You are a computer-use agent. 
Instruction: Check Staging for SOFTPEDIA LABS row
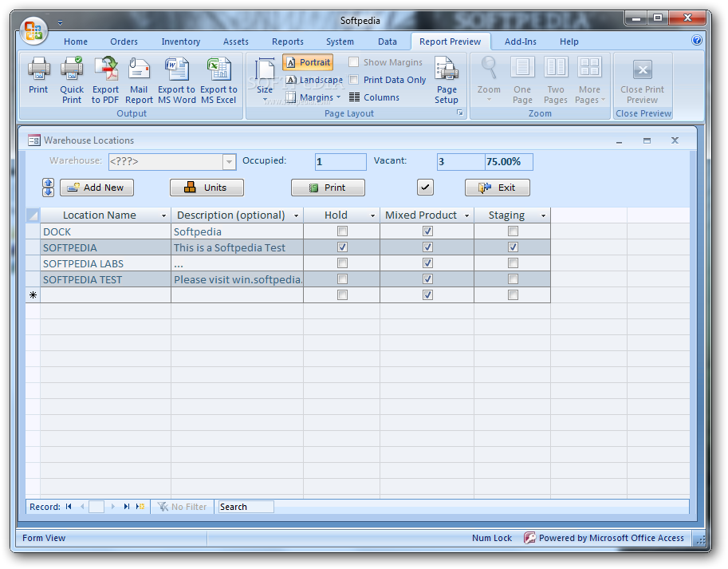tap(513, 263)
